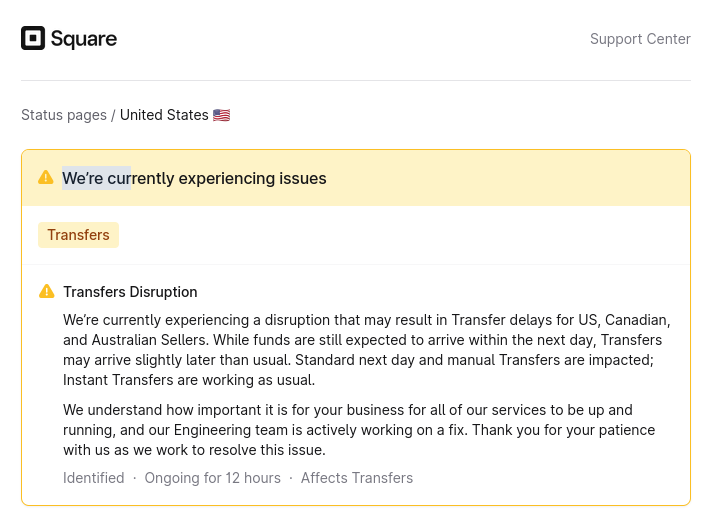Click the Transfer delays description paragraph
The image size is (717, 529).
[x=366, y=350]
